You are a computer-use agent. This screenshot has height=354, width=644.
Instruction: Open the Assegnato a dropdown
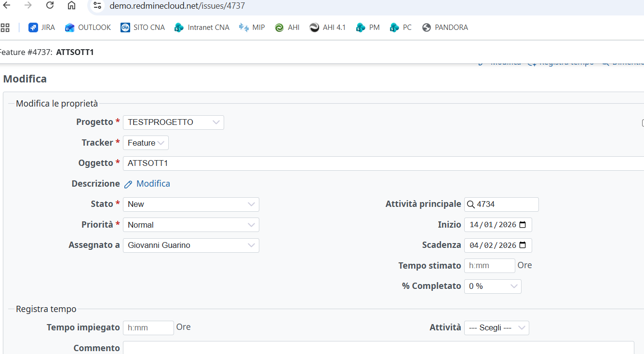(x=191, y=245)
